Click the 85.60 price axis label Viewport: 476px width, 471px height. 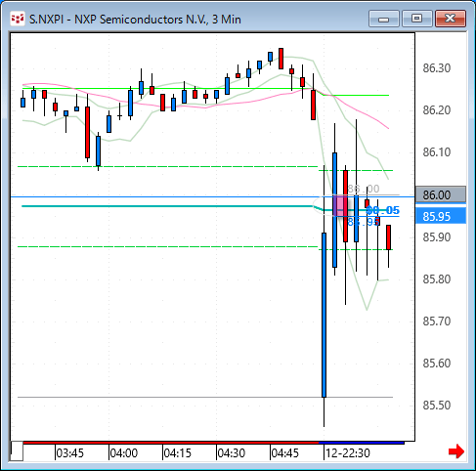tap(437, 364)
